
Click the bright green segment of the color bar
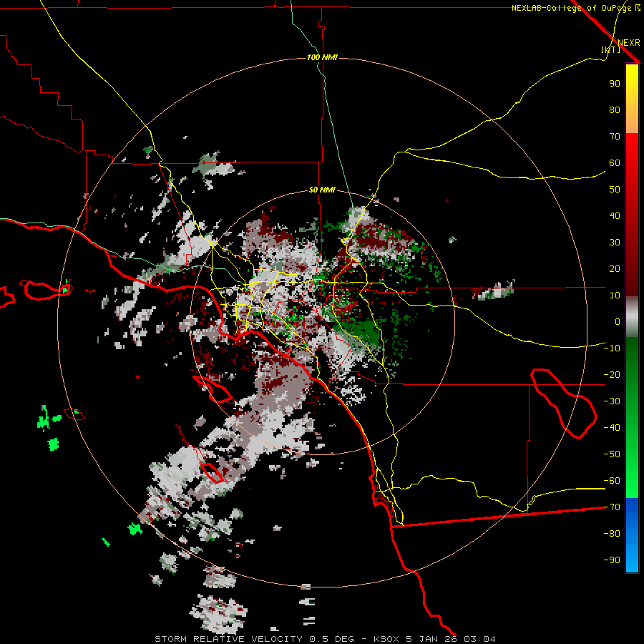(x=632, y=418)
